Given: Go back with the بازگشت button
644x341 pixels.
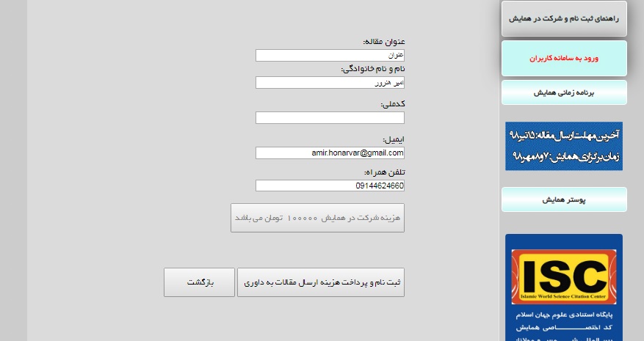Looking at the screenshot, I should point(199,282).
